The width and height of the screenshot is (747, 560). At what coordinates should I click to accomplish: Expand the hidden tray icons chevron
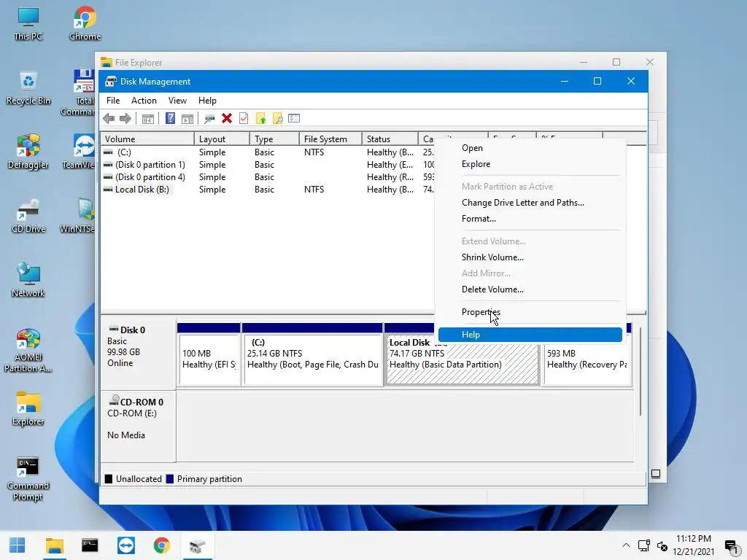tap(626, 545)
